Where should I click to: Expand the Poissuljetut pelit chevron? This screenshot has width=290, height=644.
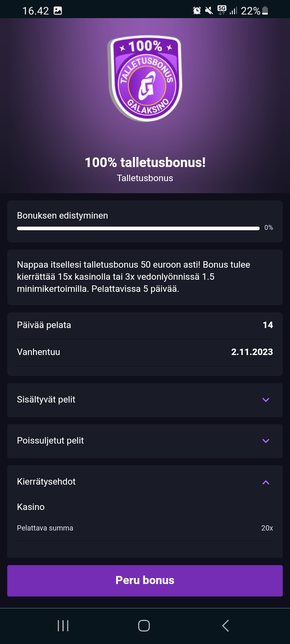[x=265, y=441]
